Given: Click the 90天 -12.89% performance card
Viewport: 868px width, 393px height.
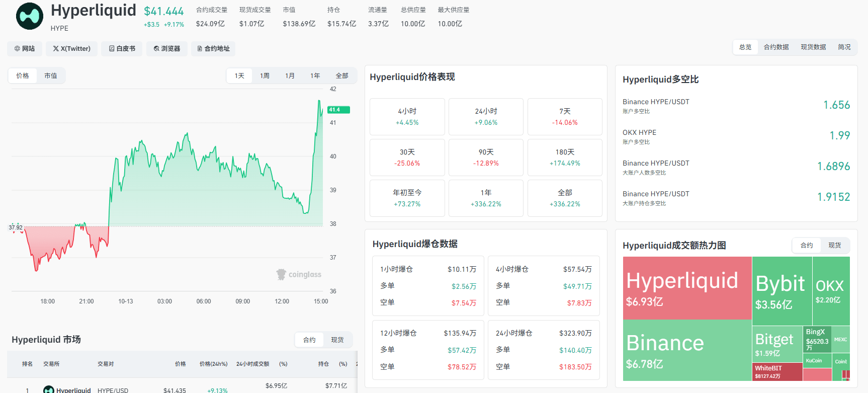Looking at the screenshot, I should [486, 158].
